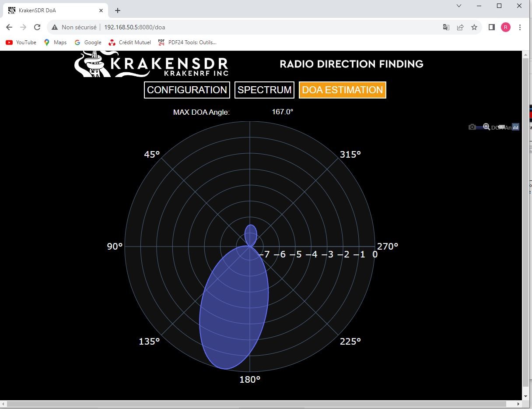Click the −1 radial axis tick label
The image size is (532, 409).
359,254
